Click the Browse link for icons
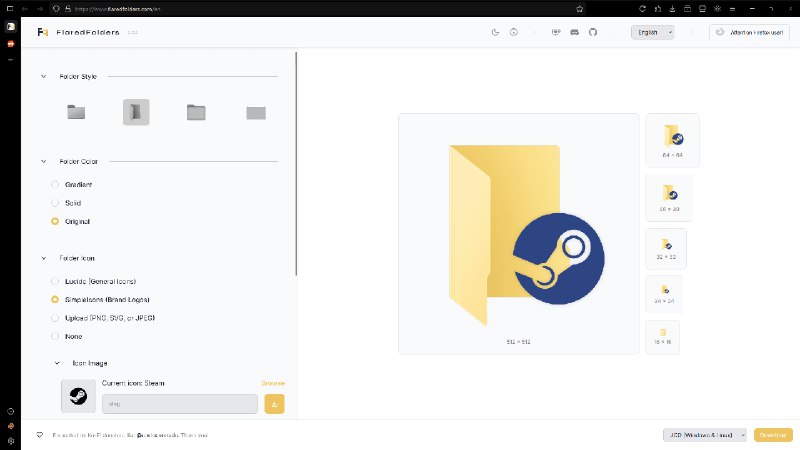Image resolution: width=800 pixels, height=450 pixels. click(x=273, y=383)
